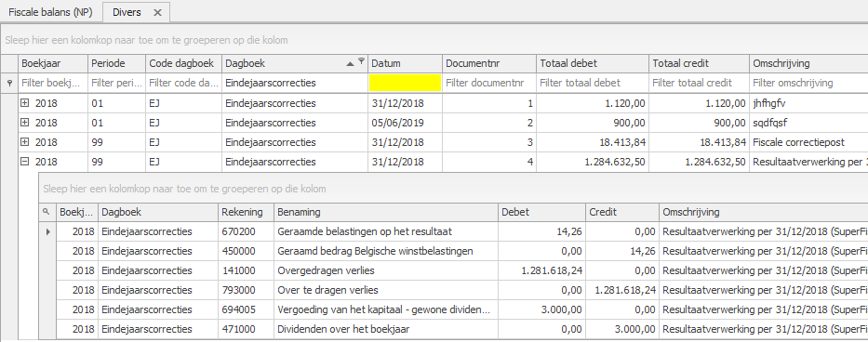Click the Rekening header in nested grid
Screen dimensions: 868x342
246,212
